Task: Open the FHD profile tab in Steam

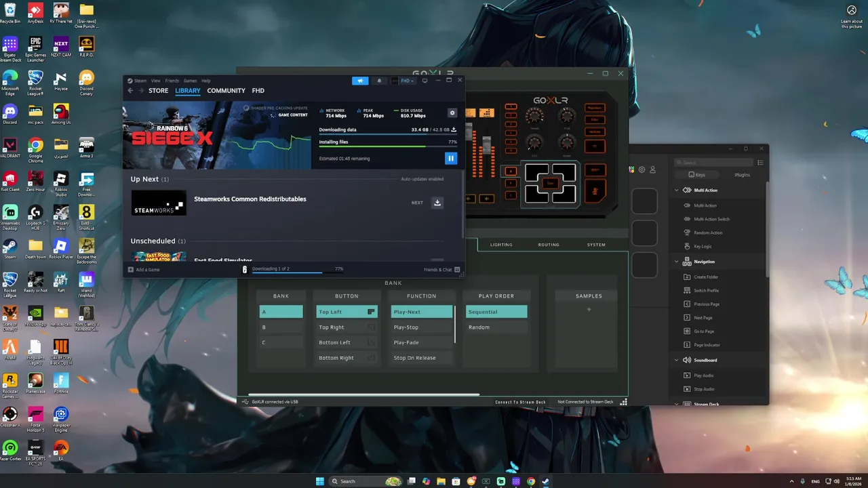Action: click(258, 91)
